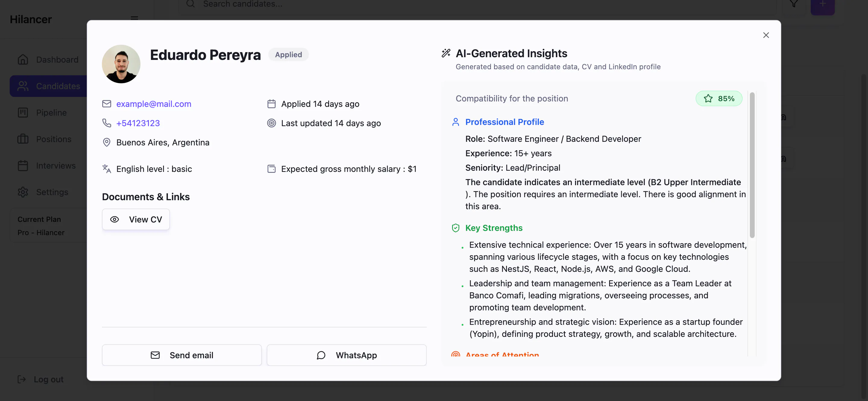The width and height of the screenshot is (868, 401).
Task: Select the Expected gross monthly salary text
Action: [349, 169]
